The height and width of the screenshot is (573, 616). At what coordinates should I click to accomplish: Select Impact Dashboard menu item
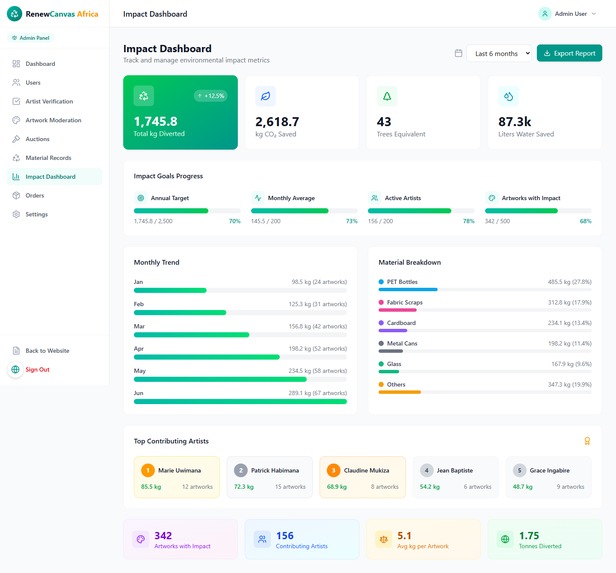point(55,177)
